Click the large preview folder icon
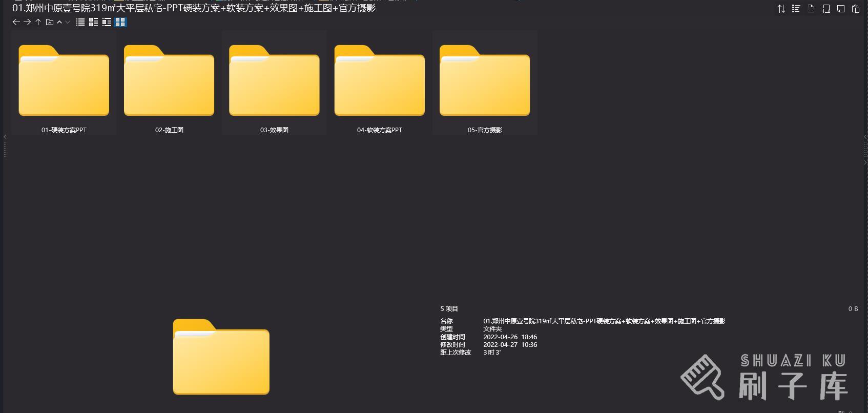This screenshot has width=868, height=413. [221, 357]
